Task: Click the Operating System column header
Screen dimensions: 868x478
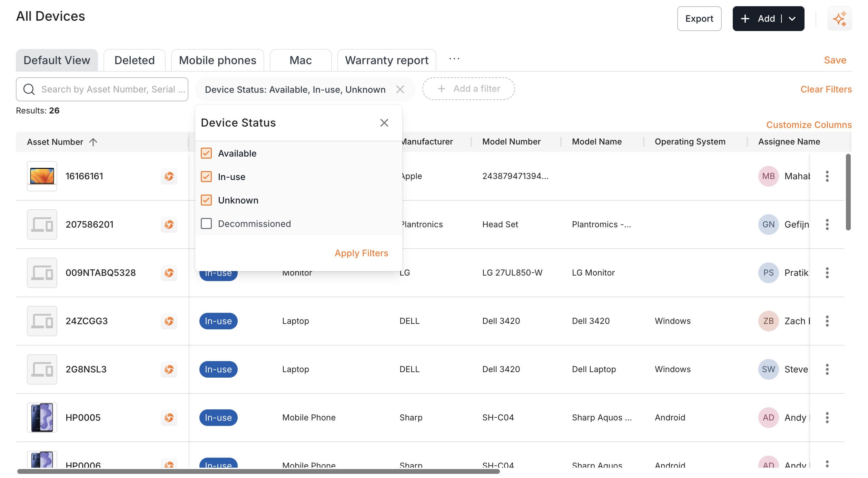Action: point(690,142)
